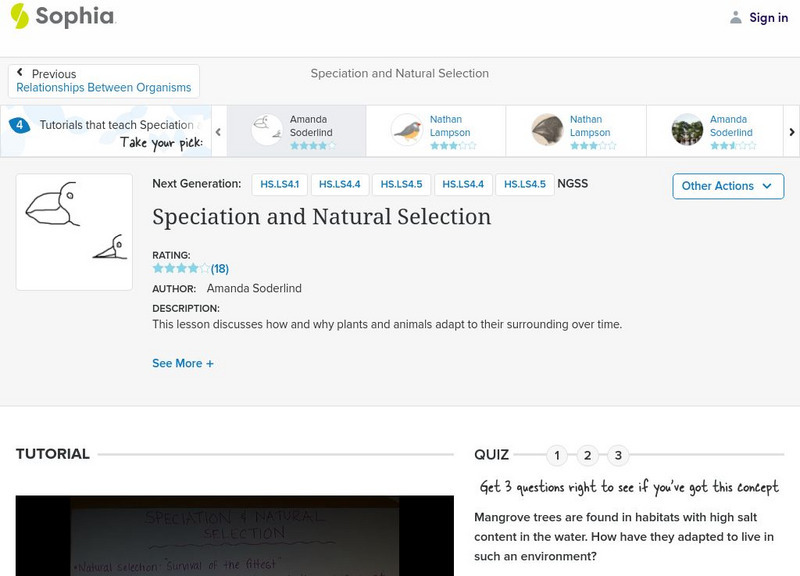Click the left carousel chevron
The height and width of the screenshot is (576, 800).
tap(217, 130)
